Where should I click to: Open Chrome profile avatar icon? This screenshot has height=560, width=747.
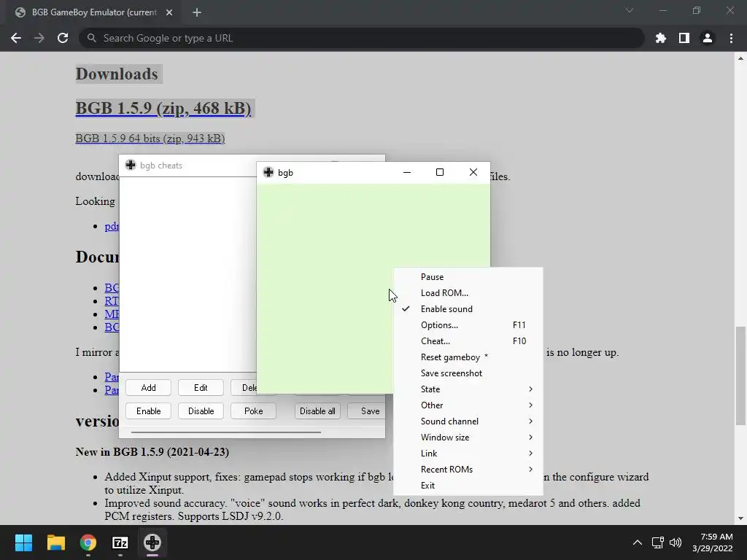pos(708,38)
